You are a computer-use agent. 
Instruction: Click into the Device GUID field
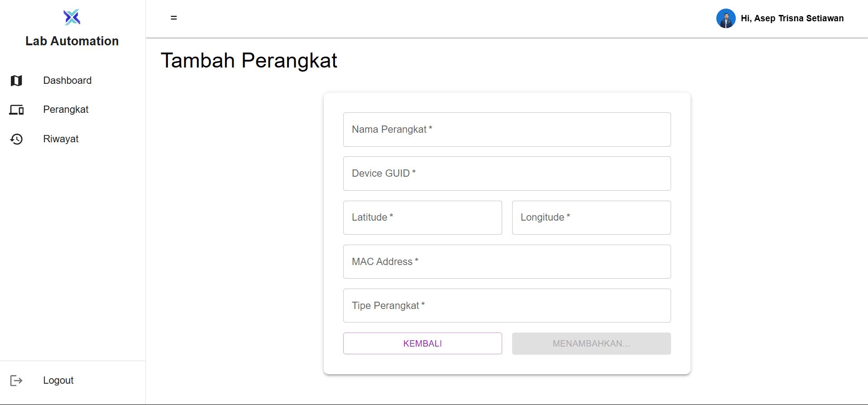pos(507,174)
